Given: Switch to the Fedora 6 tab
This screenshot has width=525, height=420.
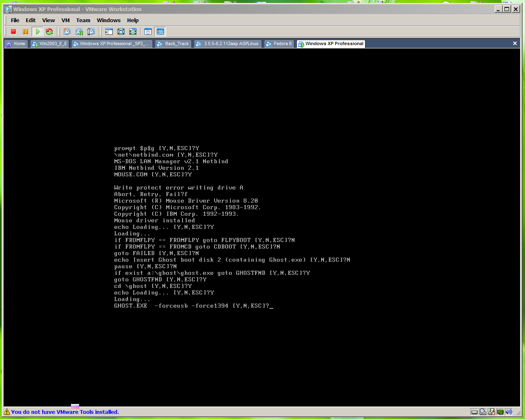Looking at the screenshot, I should (279, 43).
